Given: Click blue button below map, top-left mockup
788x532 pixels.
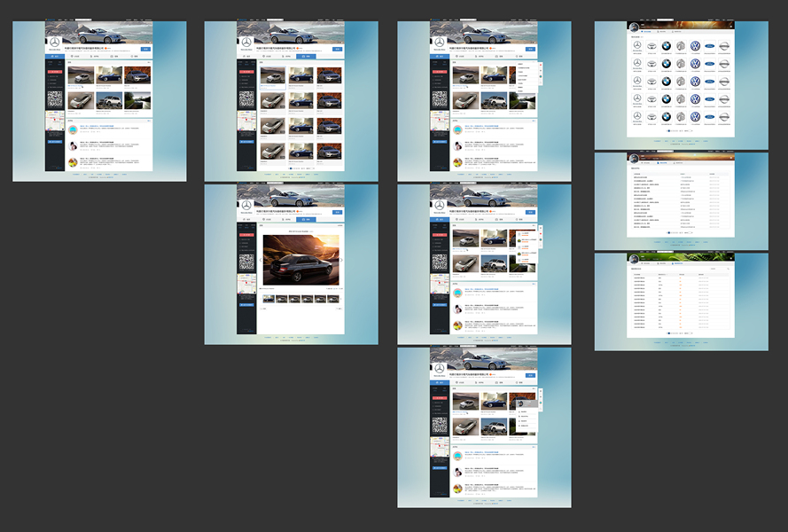Looking at the screenshot, I should (x=55, y=142).
